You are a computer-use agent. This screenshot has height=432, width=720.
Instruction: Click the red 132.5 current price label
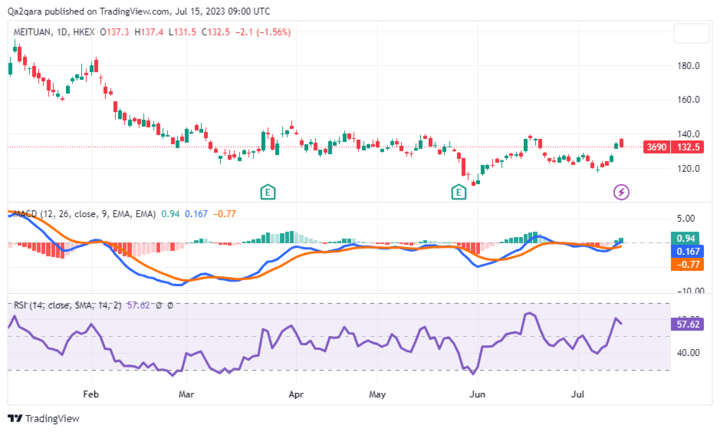(686, 147)
